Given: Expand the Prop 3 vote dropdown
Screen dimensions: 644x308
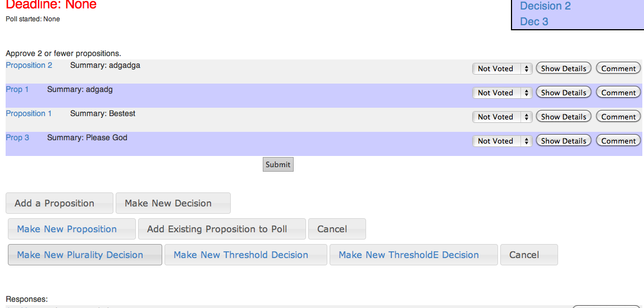Looking at the screenshot, I should pos(502,141).
